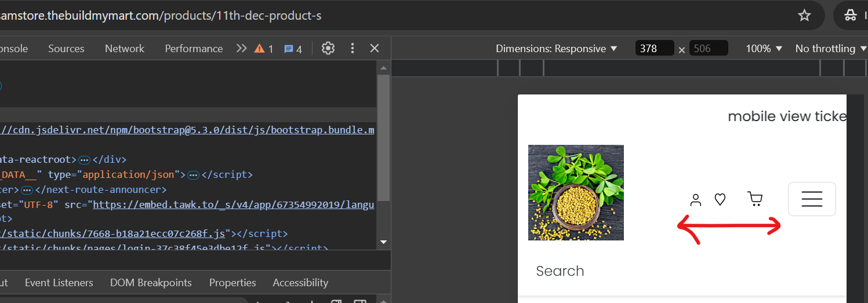The image size is (868, 303).
Task: Click the Elements panel scrollbar down arrow
Action: pos(383,242)
